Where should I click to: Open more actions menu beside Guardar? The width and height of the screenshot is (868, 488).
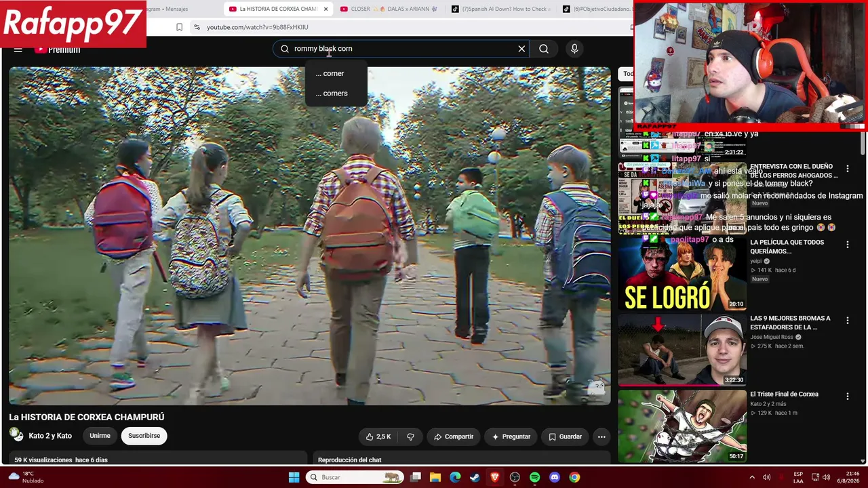click(x=601, y=436)
